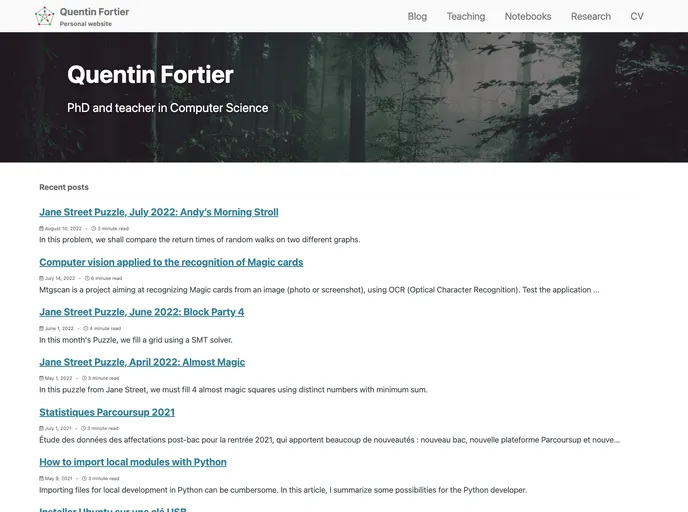Image resolution: width=688 pixels, height=512 pixels.
Task: Click calendar icon beside June 1, 2022
Action: click(42, 328)
